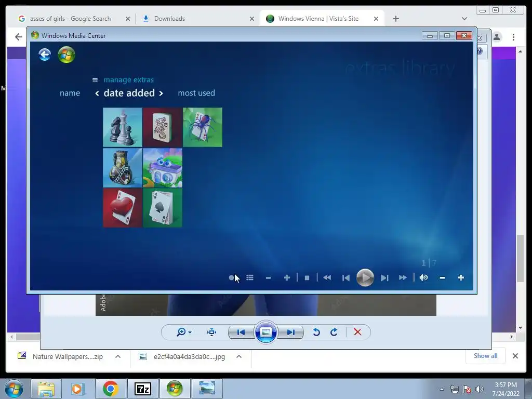
Task: Launch the Purble Place tile
Action: point(163,168)
